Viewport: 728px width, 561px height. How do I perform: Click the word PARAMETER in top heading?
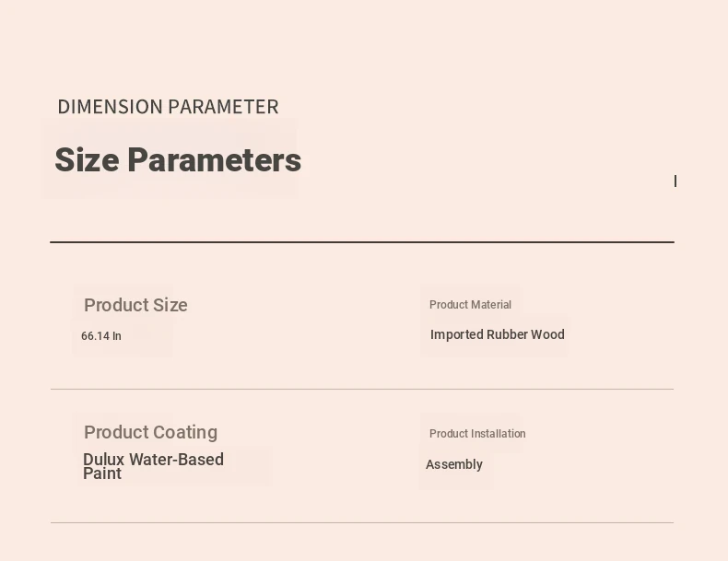(x=223, y=107)
